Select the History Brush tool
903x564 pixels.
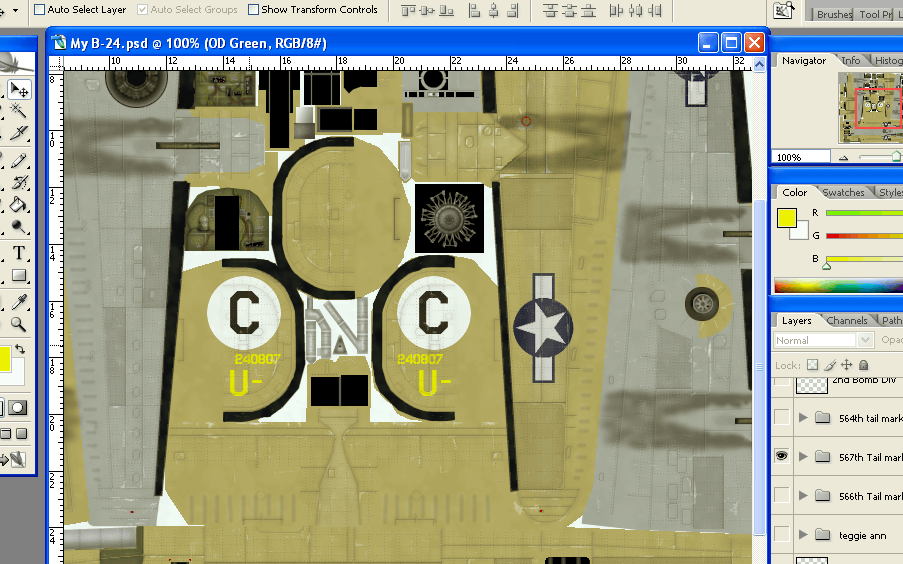19,183
